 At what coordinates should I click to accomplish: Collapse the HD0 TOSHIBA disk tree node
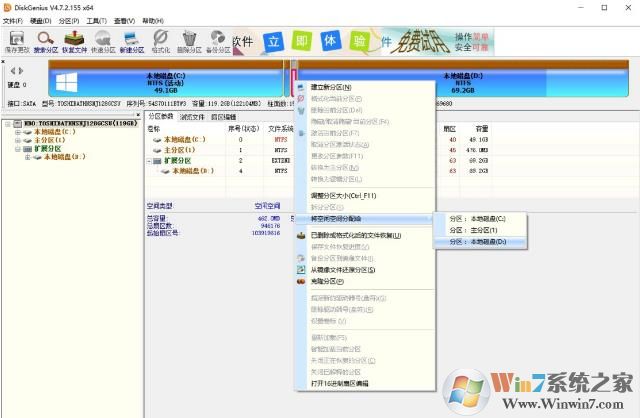click(x=6, y=123)
